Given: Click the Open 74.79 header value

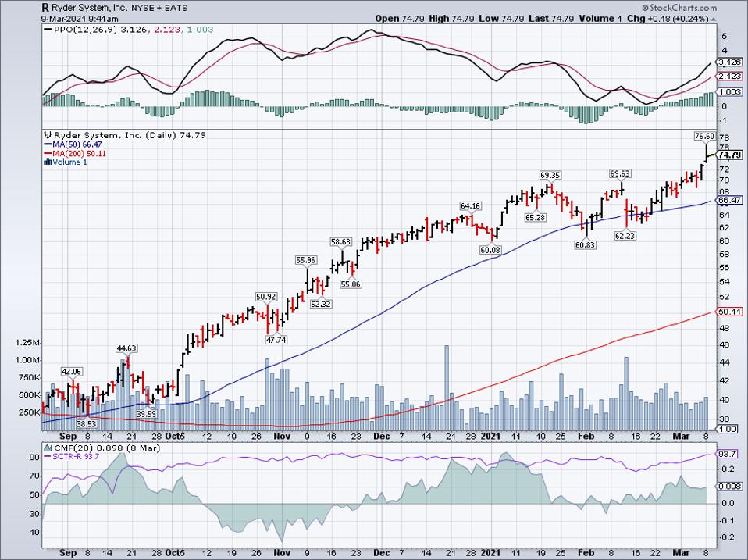Looking at the screenshot, I should [399, 19].
